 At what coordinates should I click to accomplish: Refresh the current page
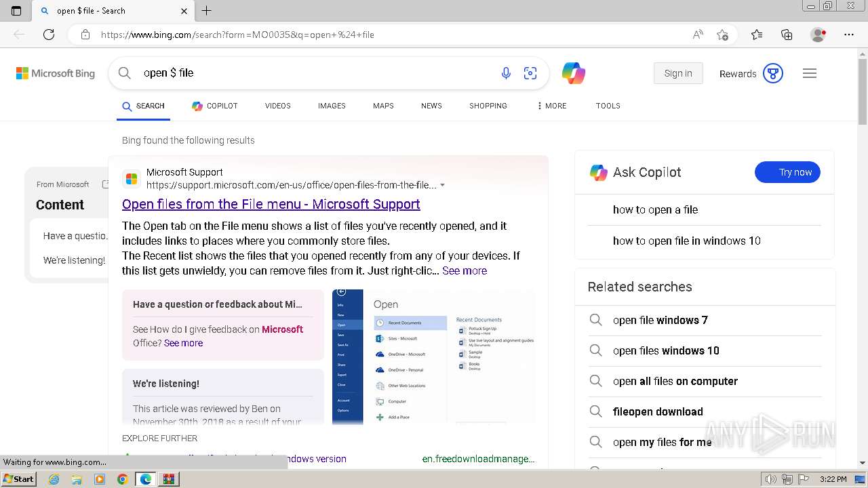(49, 35)
